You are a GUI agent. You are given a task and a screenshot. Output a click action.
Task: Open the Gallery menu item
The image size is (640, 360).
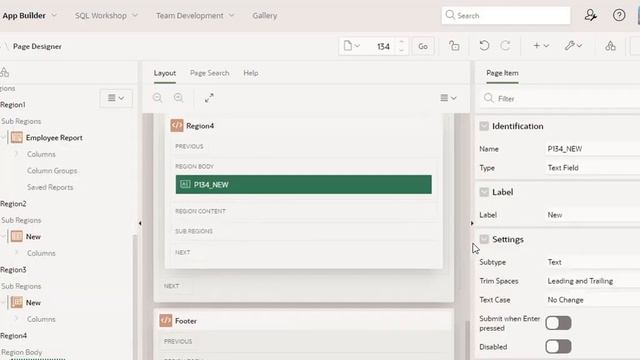click(264, 16)
